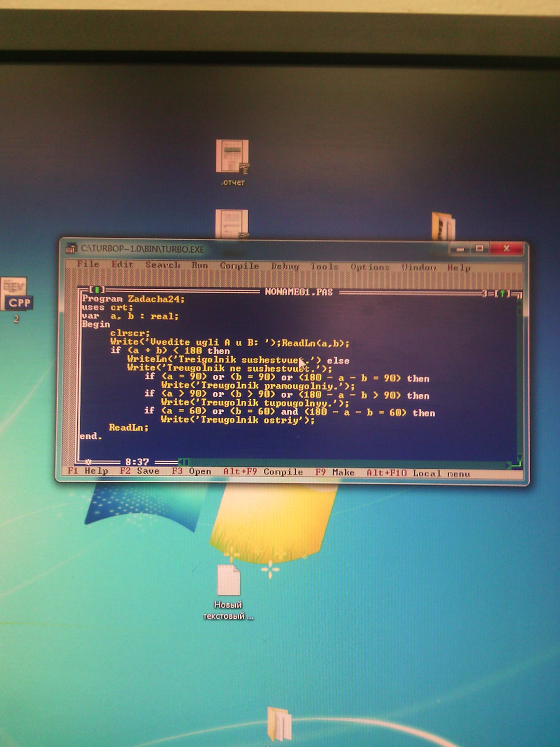
Task: Select the document icon partly hidden above the window
Action: [231, 224]
